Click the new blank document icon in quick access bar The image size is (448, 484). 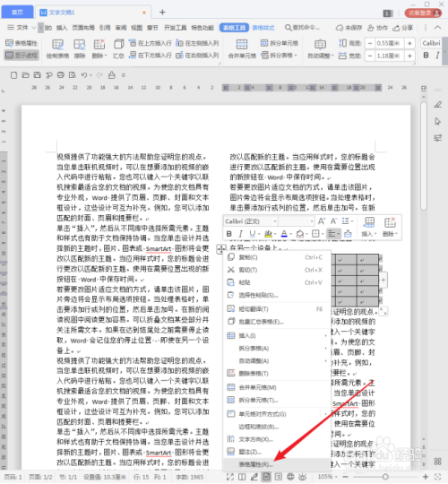pos(13,75)
